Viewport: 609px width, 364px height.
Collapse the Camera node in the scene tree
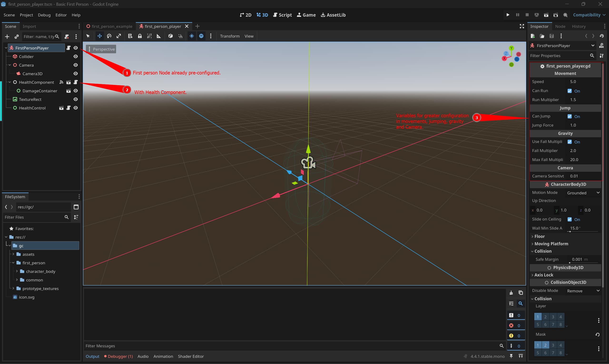(x=10, y=65)
